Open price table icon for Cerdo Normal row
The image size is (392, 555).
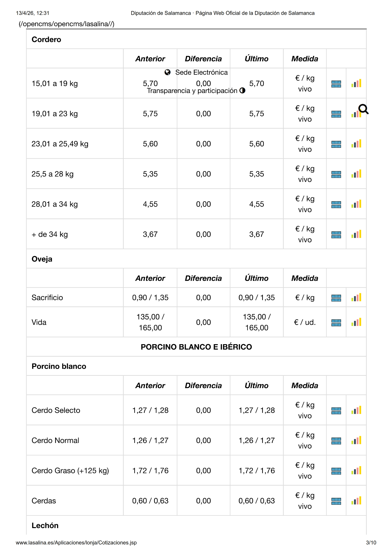pos(336,441)
